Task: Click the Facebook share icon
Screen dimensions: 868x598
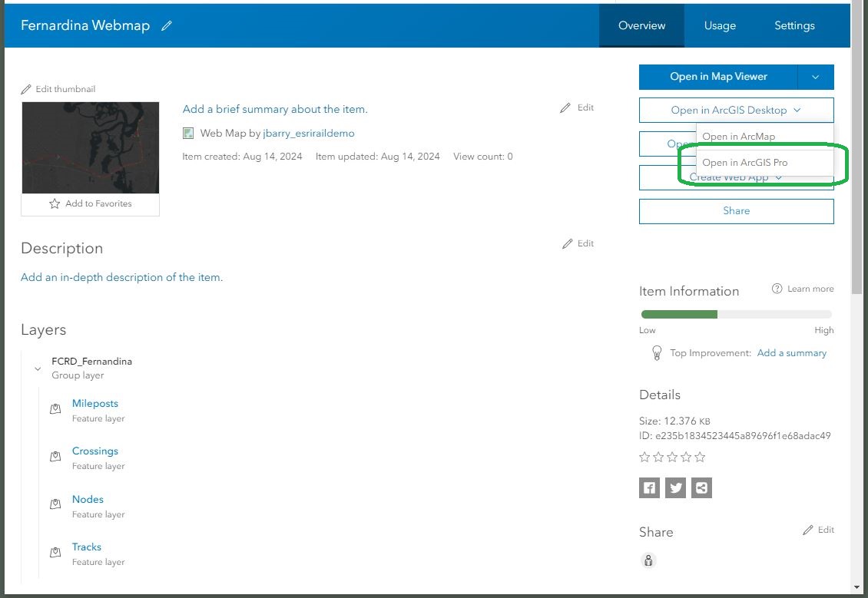Action: pyautogui.click(x=649, y=488)
